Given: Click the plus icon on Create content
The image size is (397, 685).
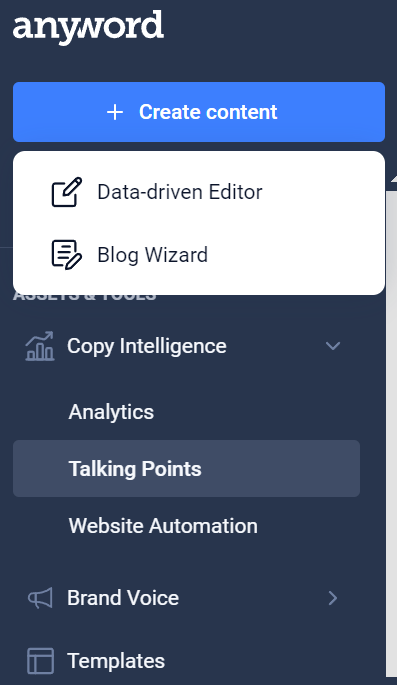Looking at the screenshot, I should pos(115,112).
